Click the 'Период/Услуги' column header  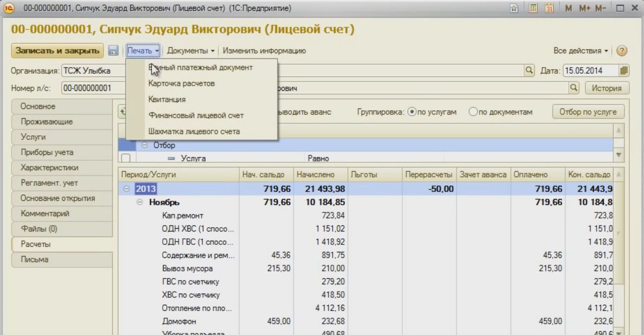pyautogui.click(x=178, y=176)
